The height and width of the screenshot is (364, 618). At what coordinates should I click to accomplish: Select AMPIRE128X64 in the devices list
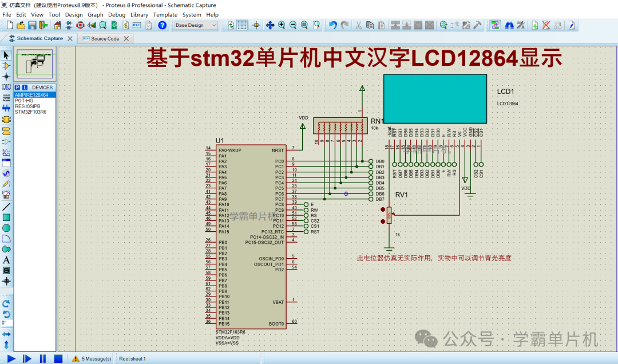click(35, 95)
